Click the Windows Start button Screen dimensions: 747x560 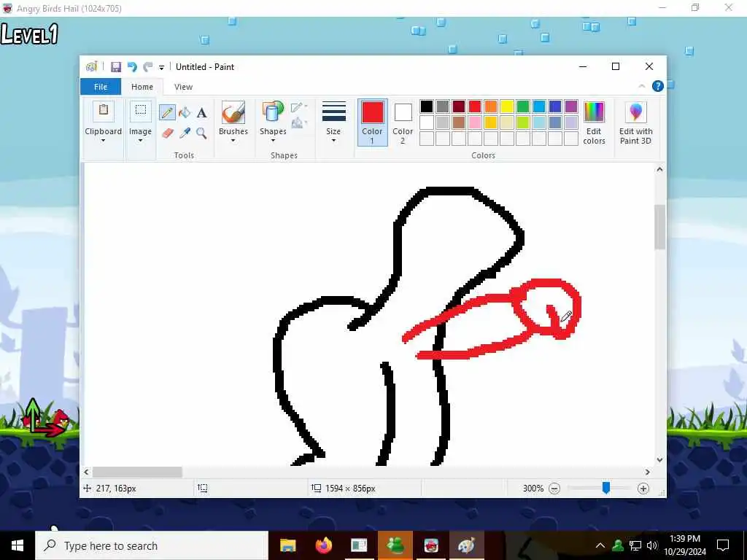(18, 545)
